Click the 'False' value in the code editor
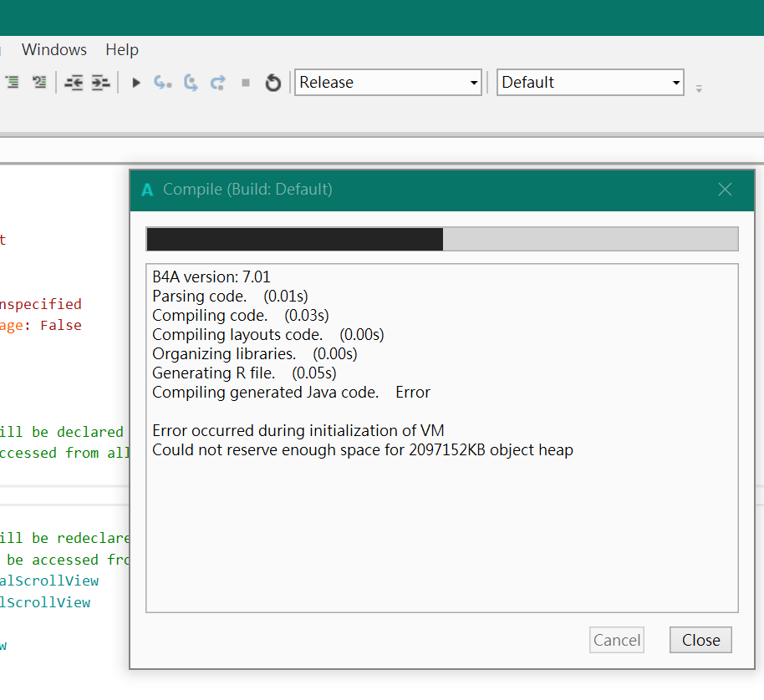Viewport: 764px width, 700px height. 61,325
